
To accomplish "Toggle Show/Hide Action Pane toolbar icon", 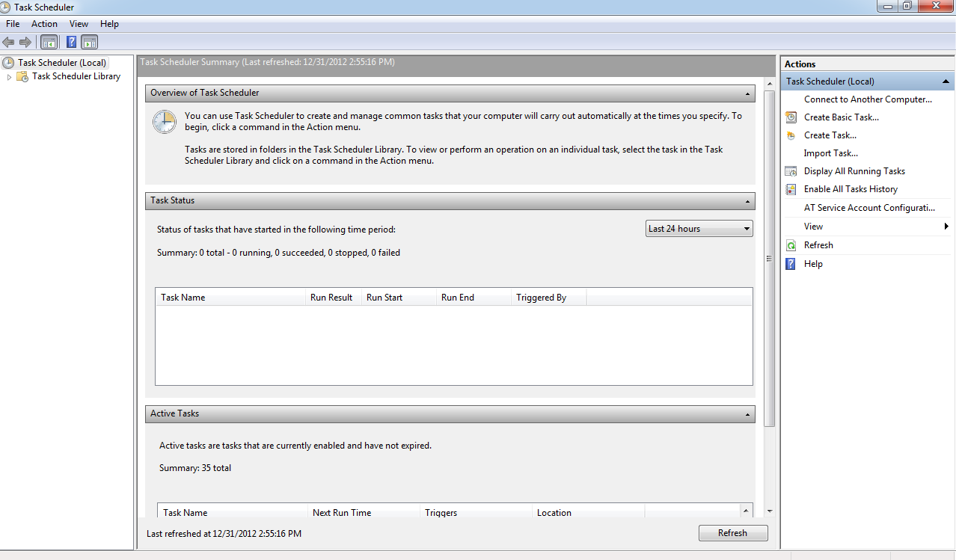I will (x=90, y=42).
